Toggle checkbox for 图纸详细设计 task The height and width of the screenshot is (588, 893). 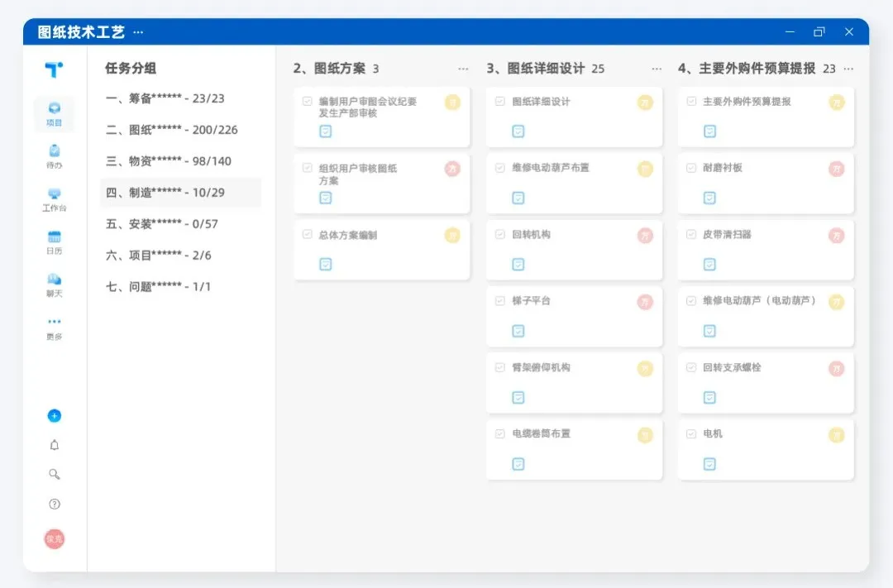click(499, 101)
